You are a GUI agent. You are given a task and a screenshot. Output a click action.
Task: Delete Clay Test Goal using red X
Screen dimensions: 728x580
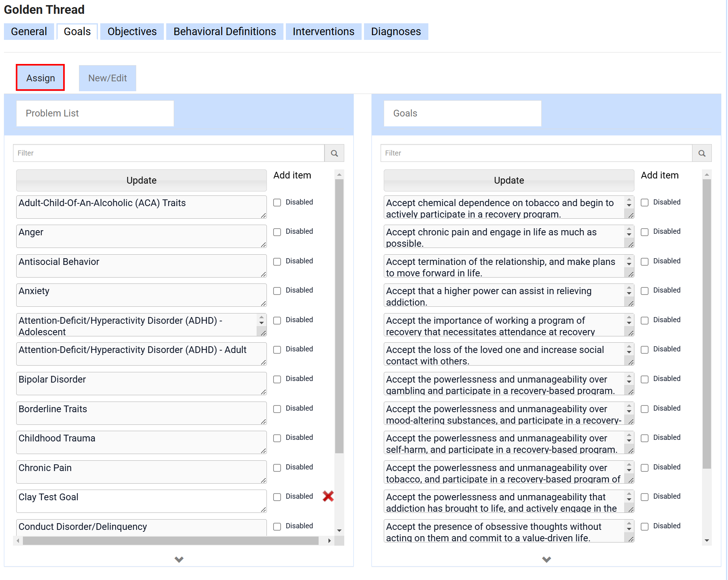[328, 496]
